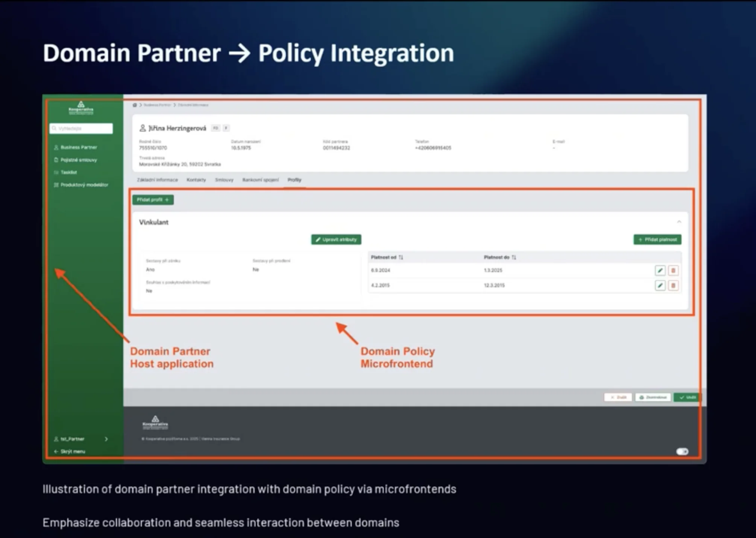Click the person icon next to Jiřina Herzingerová

pos(143,128)
